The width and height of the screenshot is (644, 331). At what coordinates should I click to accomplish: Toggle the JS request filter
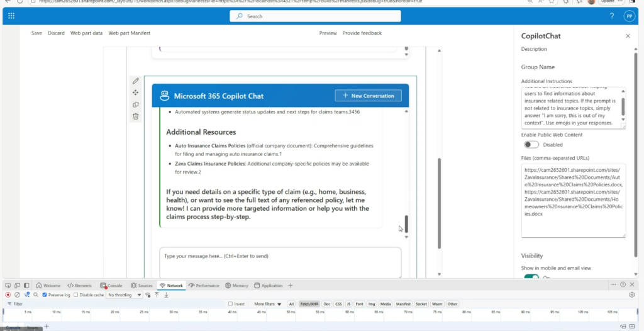point(348,304)
